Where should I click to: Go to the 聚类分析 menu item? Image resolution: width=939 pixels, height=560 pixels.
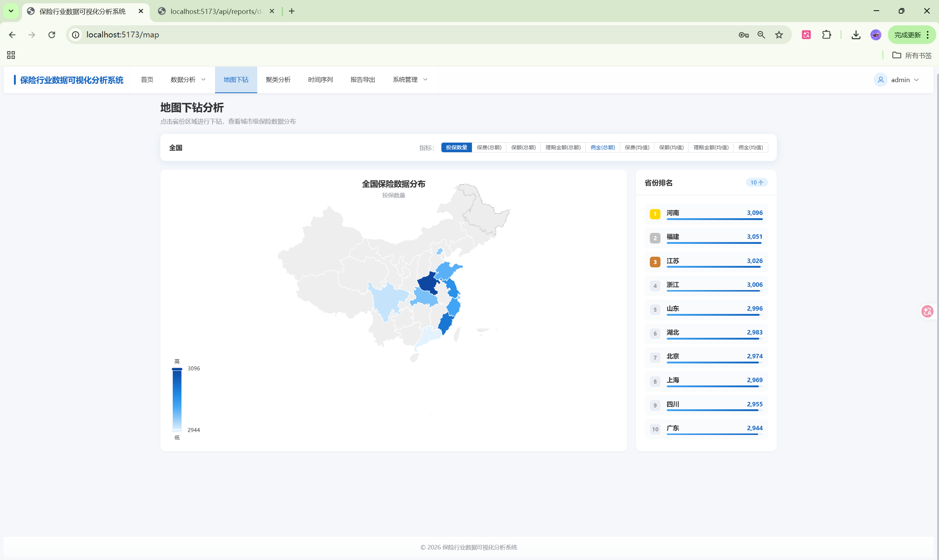coord(278,80)
